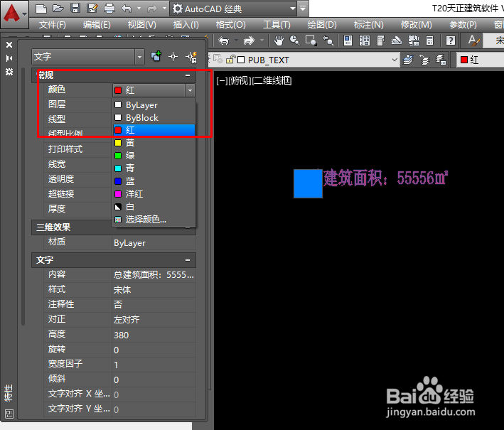The image size is (504, 430).
Task: Create a new drawing via New icon
Action: (41, 9)
